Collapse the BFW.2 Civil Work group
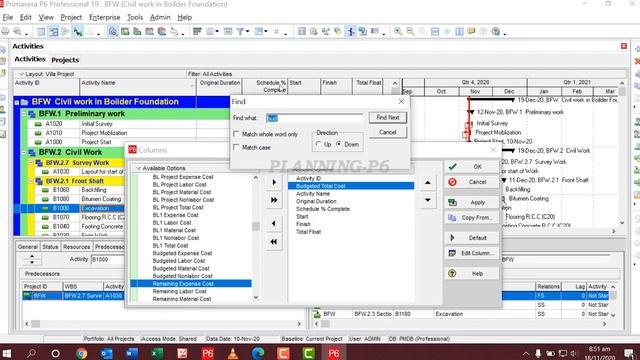 pos(24,152)
